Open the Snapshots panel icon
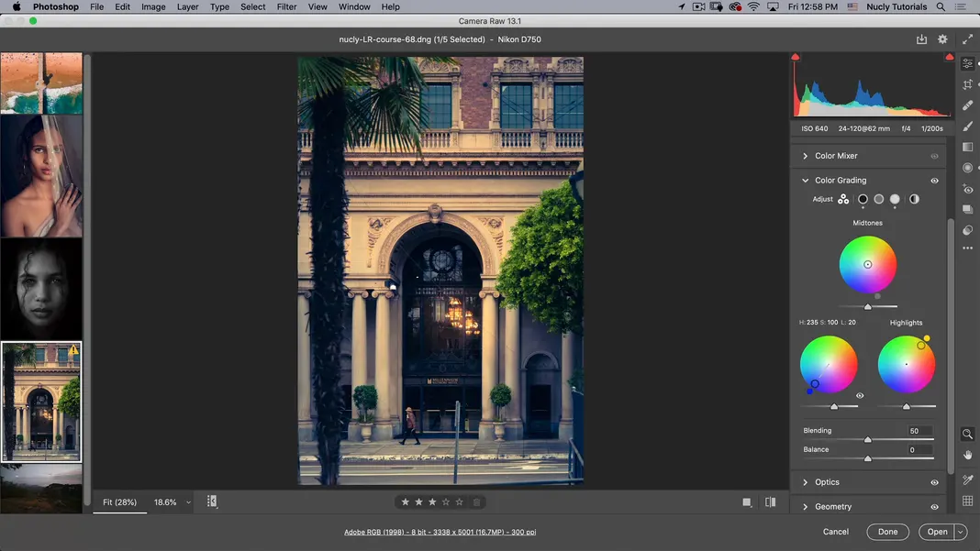The height and width of the screenshot is (551, 980). (967, 209)
